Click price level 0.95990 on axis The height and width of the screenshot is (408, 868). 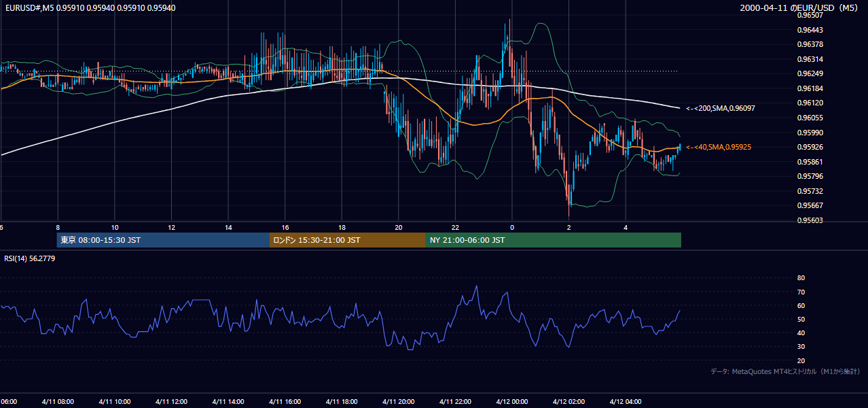pos(810,133)
